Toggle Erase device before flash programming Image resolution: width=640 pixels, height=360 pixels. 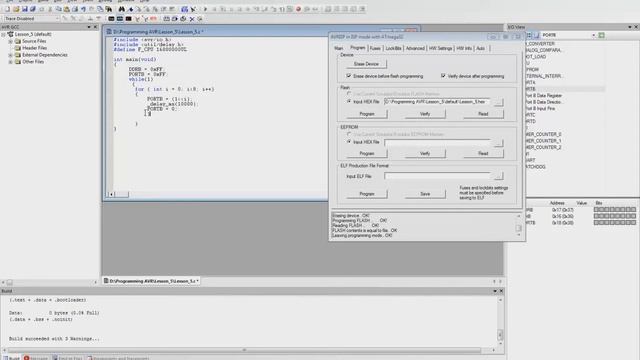(349, 76)
